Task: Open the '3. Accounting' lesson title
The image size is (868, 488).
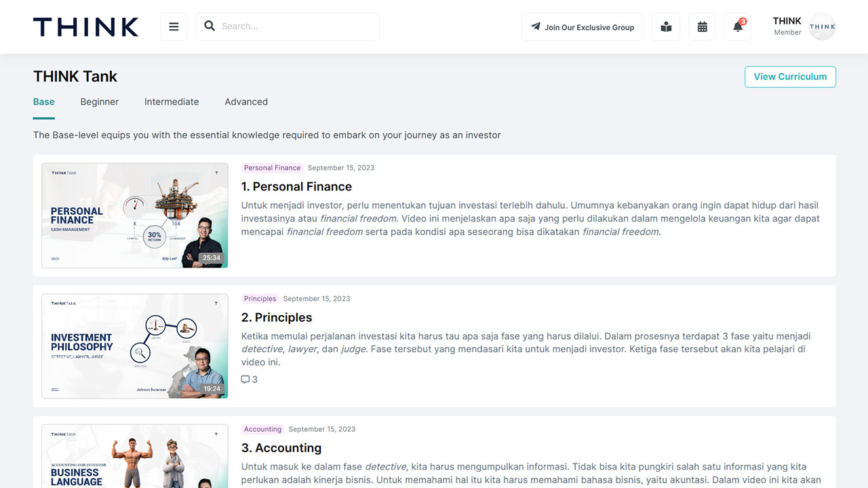Action: point(281,448)
